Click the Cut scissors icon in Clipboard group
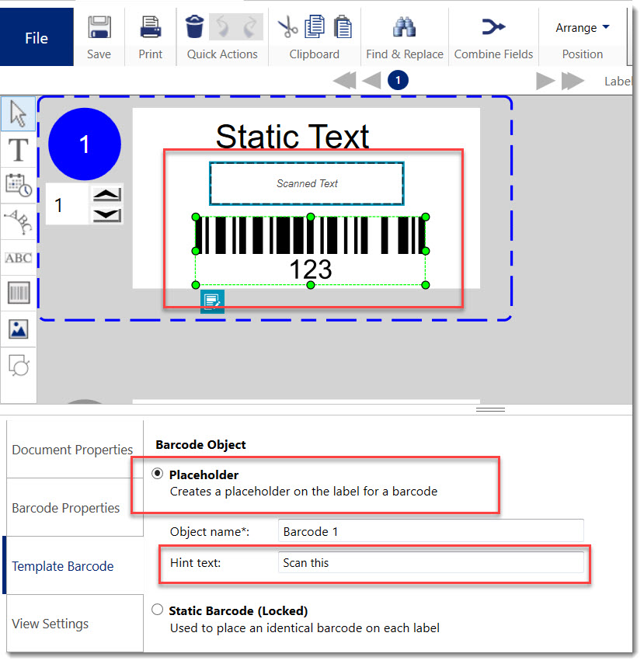 [287, 26]
